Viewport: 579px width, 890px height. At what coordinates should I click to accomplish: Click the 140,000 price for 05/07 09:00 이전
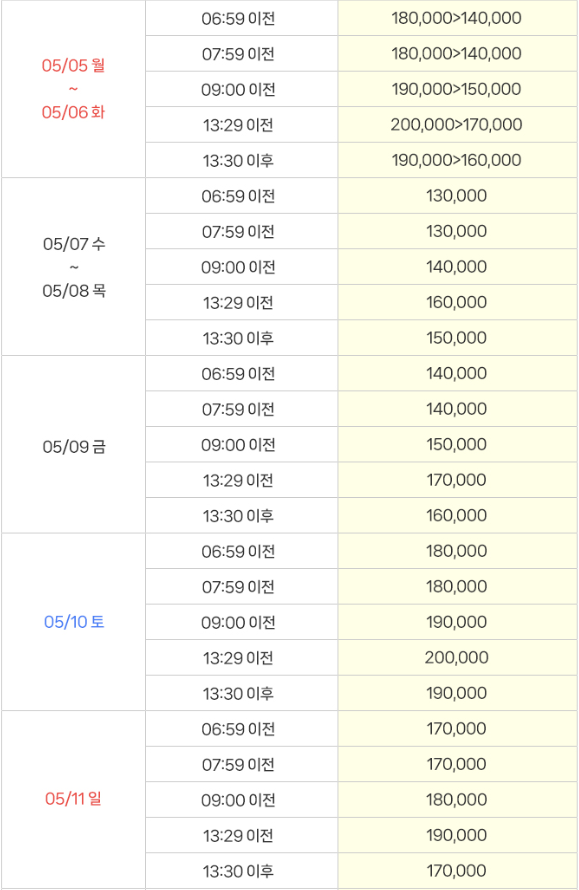pos(457,267)
